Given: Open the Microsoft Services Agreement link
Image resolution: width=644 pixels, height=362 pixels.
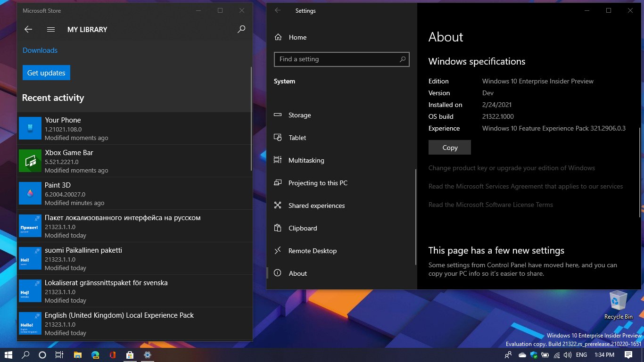Looking at the screenshot, I should [x=526, y=186].
